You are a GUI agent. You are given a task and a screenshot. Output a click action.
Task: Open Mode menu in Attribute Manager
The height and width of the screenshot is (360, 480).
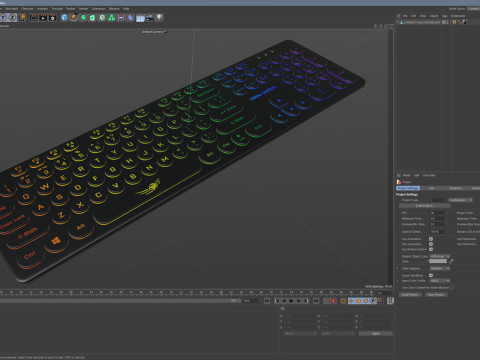point(407,175)
